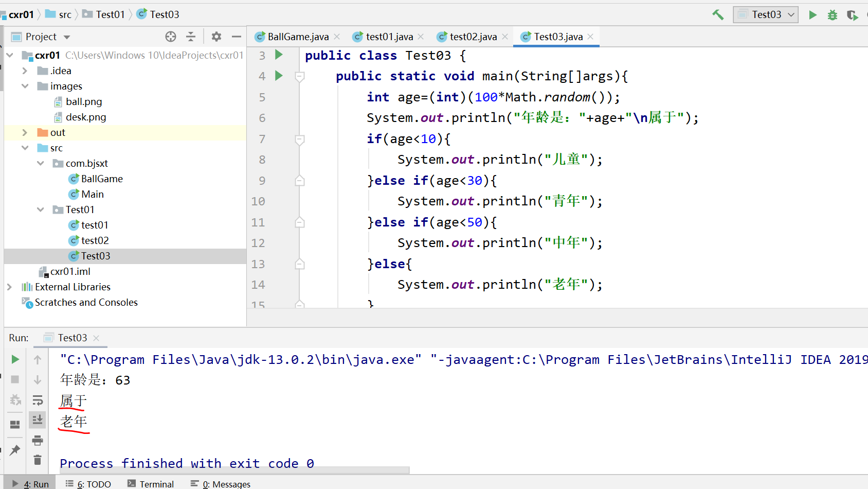Expand External Libraries
The width and height of the screenshot is (868, 489).
(10, 287)
